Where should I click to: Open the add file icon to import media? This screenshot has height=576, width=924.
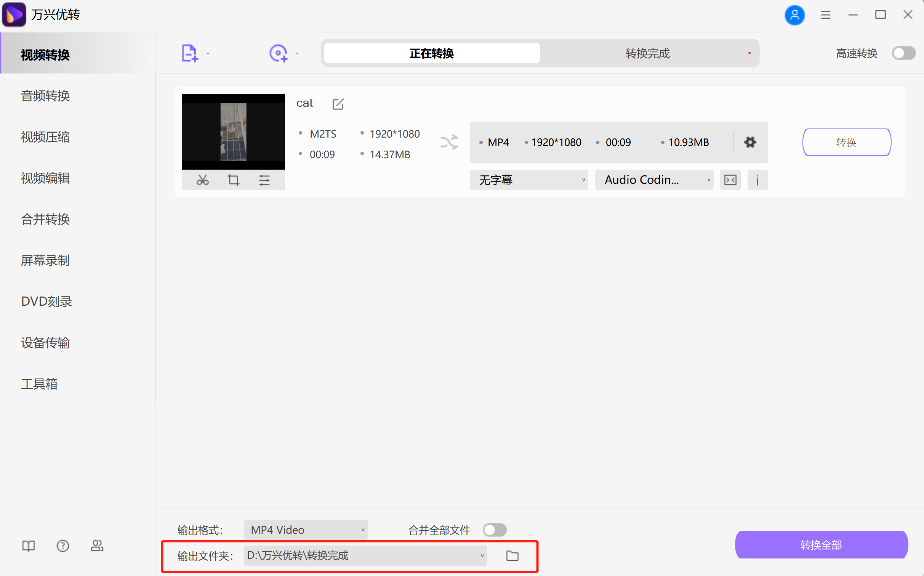pos(189,53)
